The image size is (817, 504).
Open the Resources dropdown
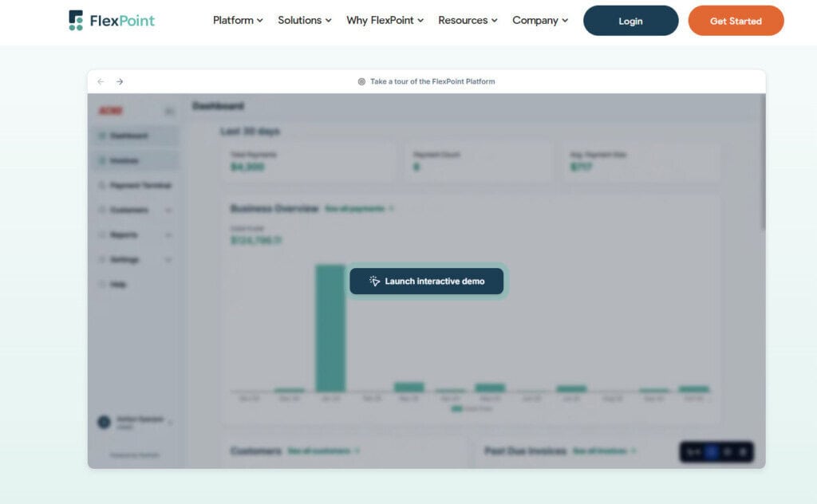tap(468, 21)
